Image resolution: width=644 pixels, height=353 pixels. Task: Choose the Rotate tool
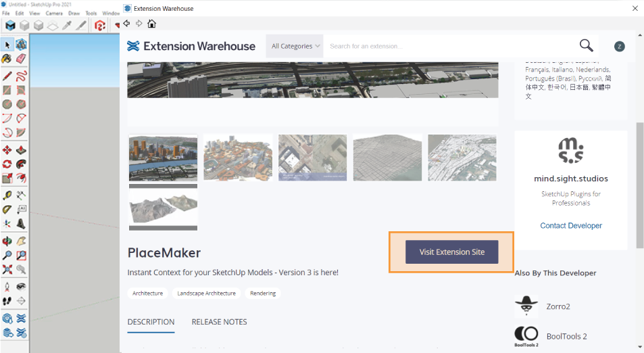(7, 164)
